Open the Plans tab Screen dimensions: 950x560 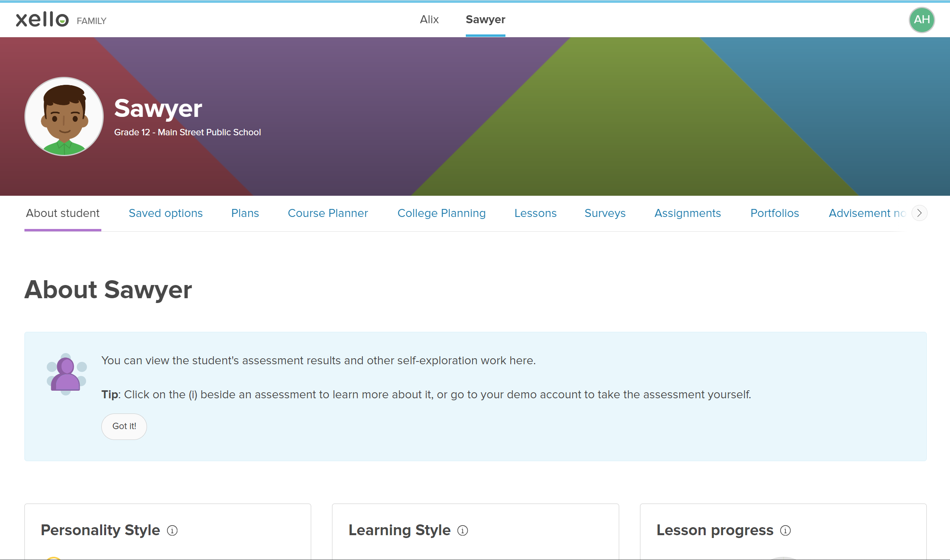[245, 213]
